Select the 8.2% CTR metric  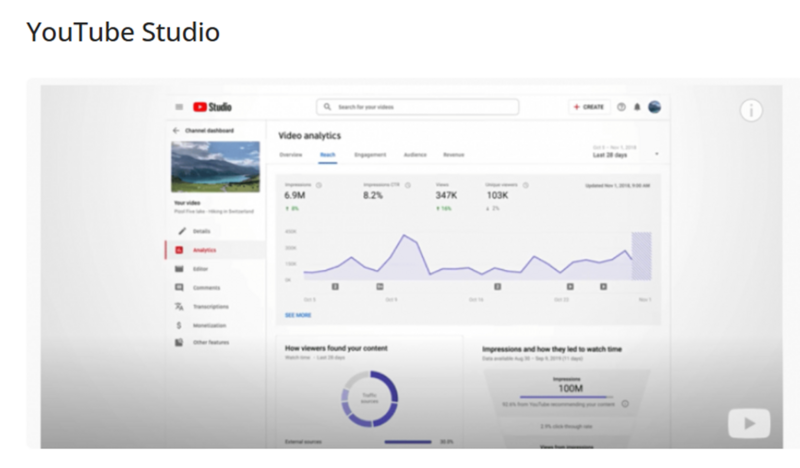(373, 195)
